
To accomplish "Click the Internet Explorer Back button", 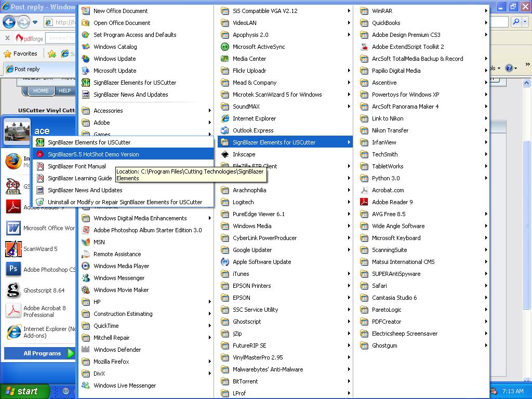I will (9, 23).
